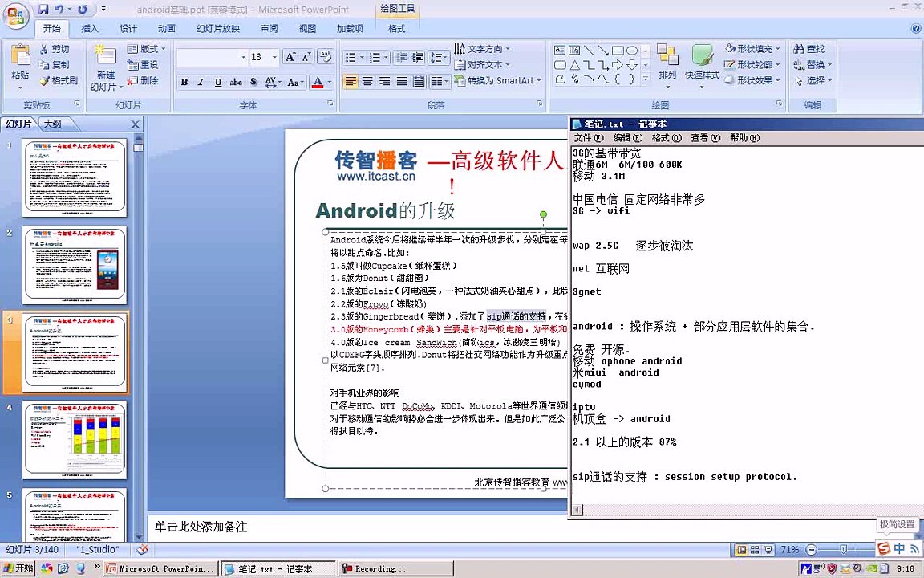This screenshot has height=578, width=924.
Task: Switch to the Slide Show (幻灯片放映) tab
Action: 218,28
